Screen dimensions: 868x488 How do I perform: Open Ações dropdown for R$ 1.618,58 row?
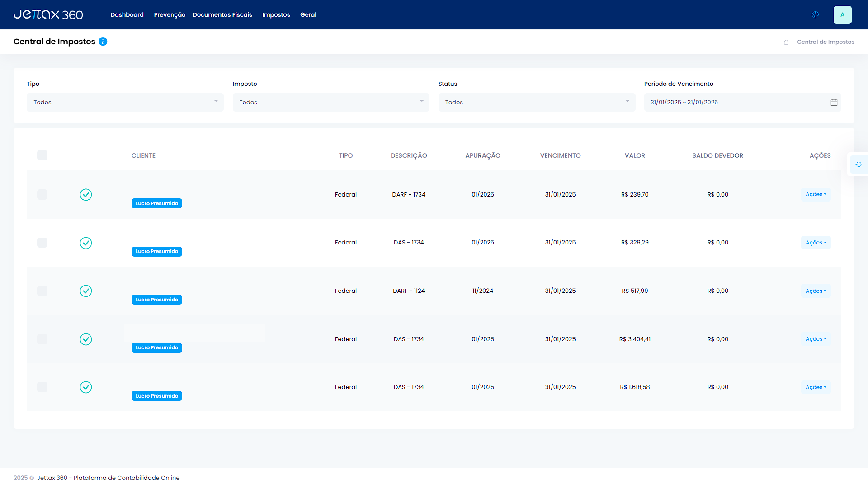click(816, 387)
